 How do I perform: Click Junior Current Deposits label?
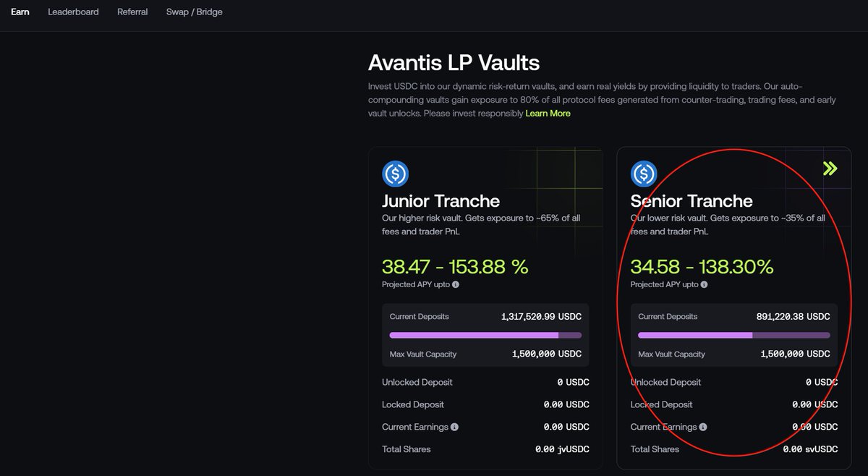419,317
